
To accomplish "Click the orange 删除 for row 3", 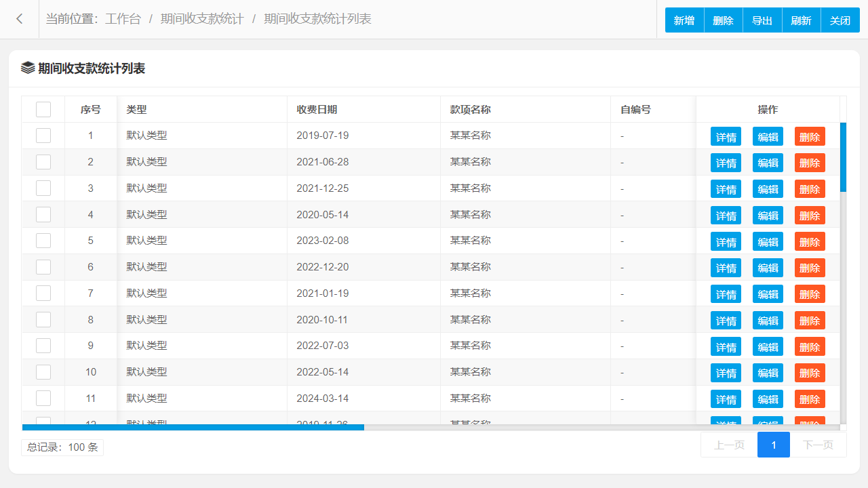I will point(810,189).
